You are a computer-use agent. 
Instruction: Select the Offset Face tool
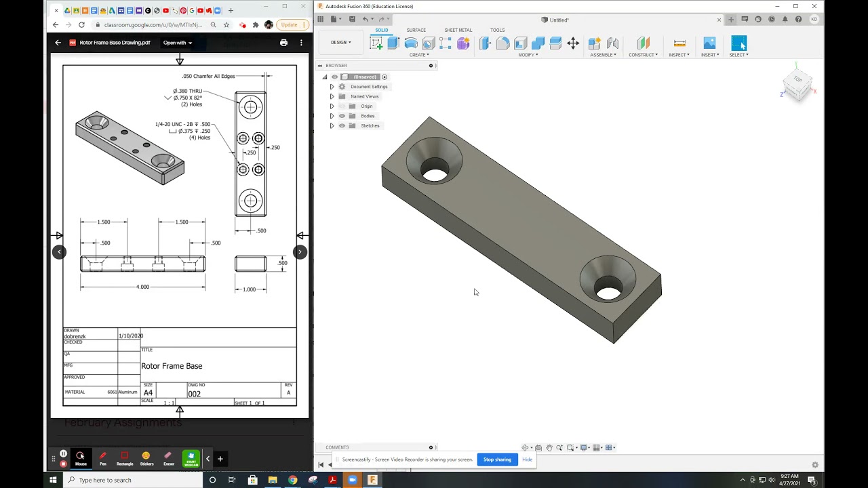coord(555,43)
